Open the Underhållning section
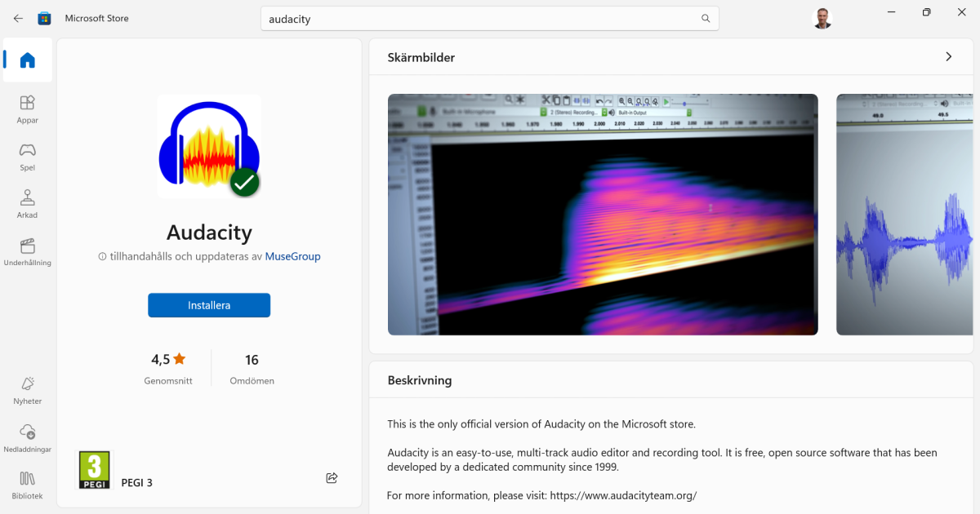 tap(28, 251)
